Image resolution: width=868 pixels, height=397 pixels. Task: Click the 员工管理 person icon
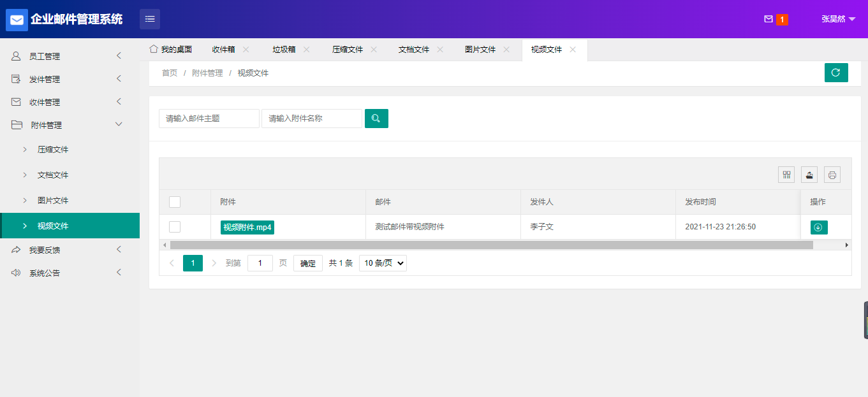point(17,56)
